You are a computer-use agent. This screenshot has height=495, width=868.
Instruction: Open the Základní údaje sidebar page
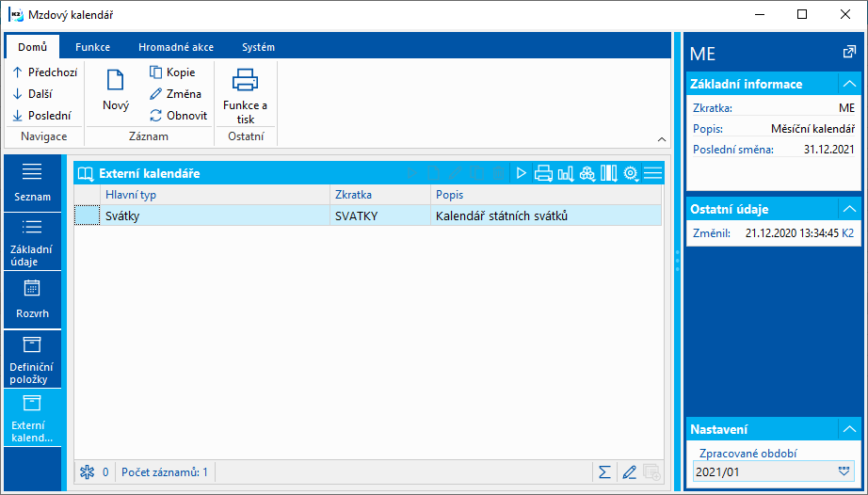(32, 242)
